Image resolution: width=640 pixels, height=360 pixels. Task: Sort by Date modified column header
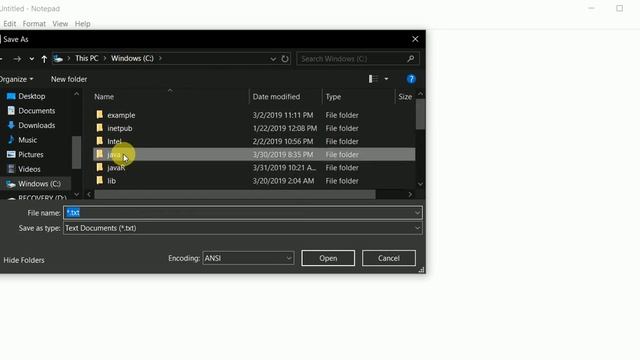coord(276,97)
